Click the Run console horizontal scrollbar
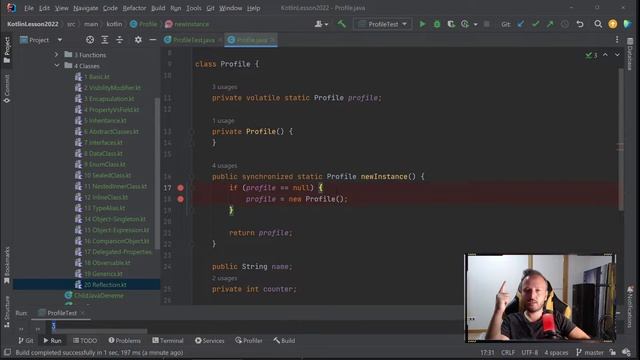640x360 pixels. pos(100,331)
